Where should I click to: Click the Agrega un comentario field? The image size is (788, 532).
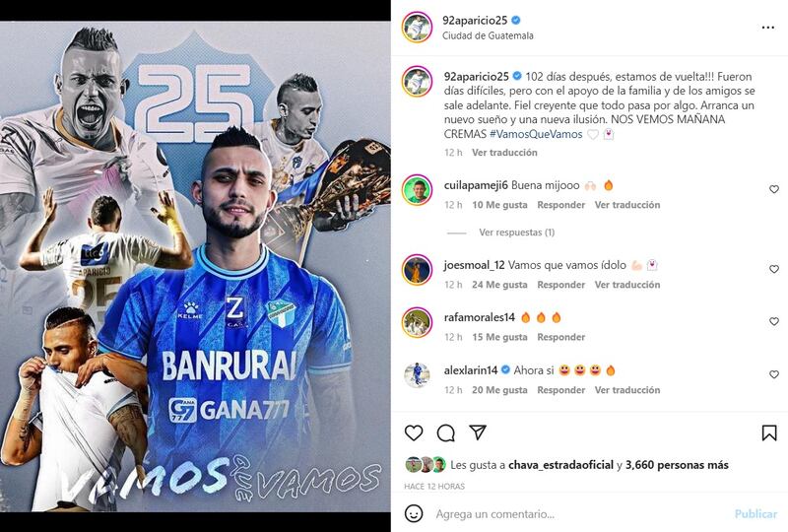(578, 514)
